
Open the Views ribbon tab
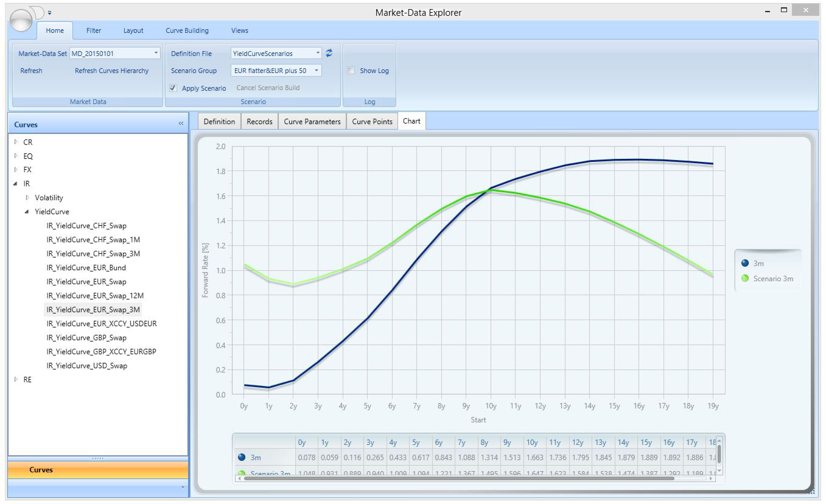tap(240, 30)
